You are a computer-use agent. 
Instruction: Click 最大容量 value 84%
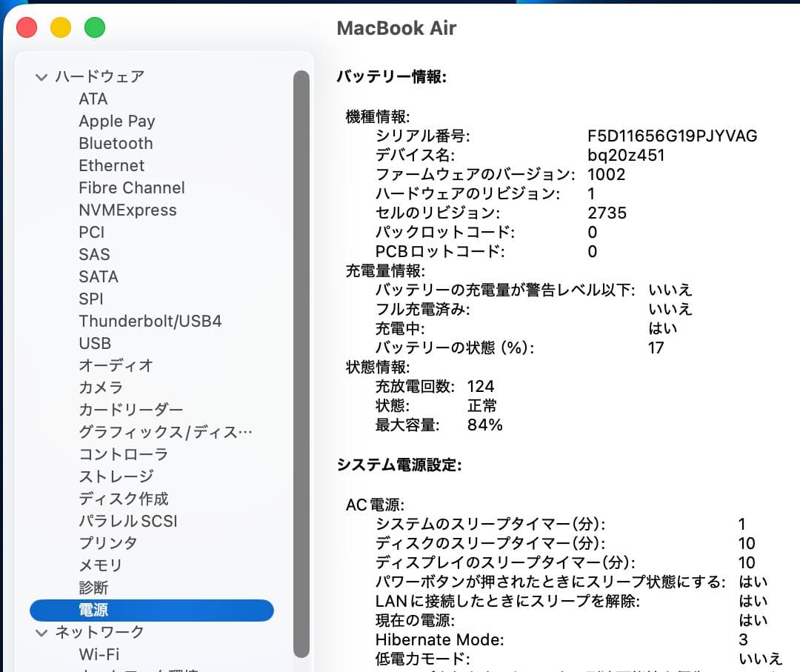pos(484,425)
